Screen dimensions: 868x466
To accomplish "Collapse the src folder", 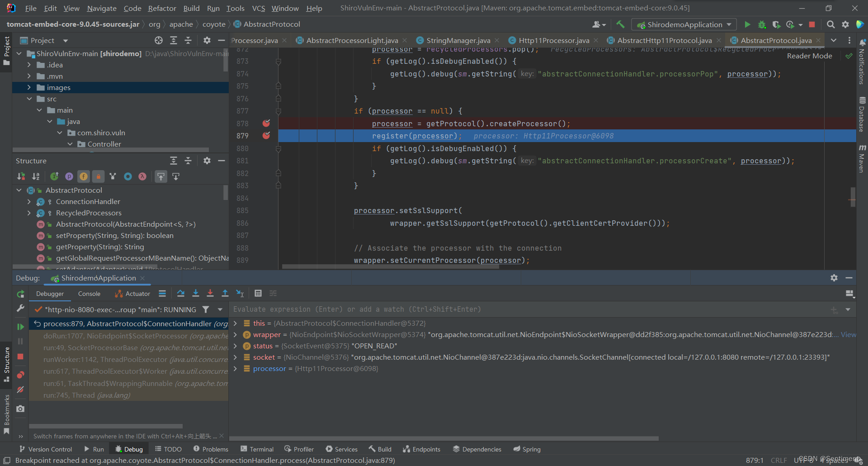I will tap(29, 99).
